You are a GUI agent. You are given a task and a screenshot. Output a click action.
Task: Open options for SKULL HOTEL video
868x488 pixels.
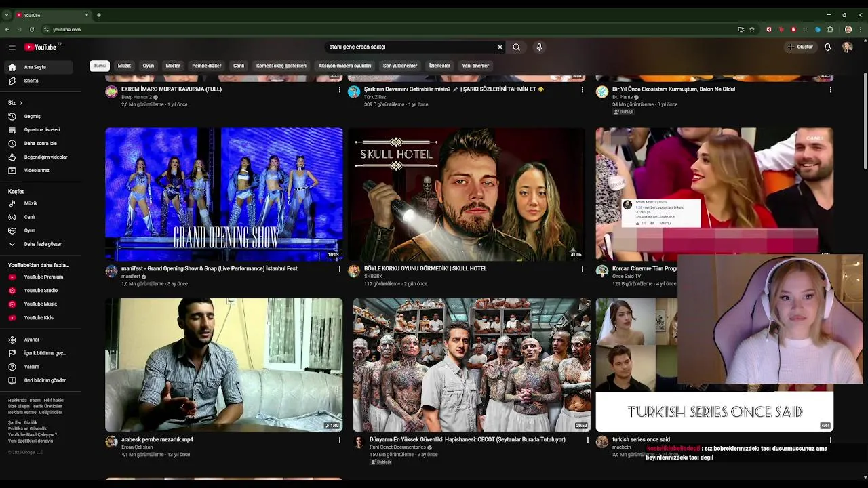[x=582, y=269]
